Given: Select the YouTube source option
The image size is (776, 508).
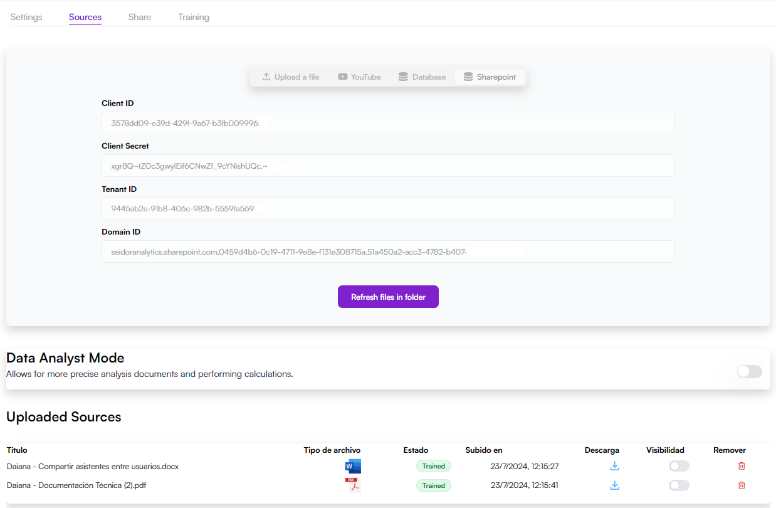Looking at the screenshot, I should tap(359, 77).
